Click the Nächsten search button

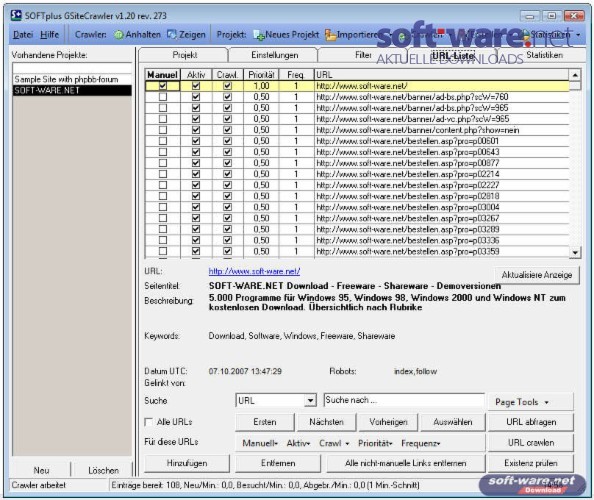[326, 422]
